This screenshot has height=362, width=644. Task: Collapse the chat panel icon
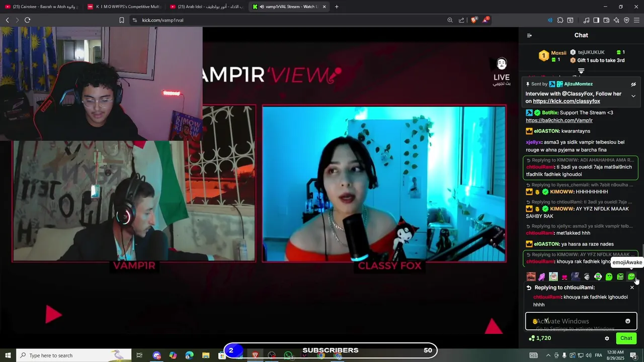tap(529, 35)
